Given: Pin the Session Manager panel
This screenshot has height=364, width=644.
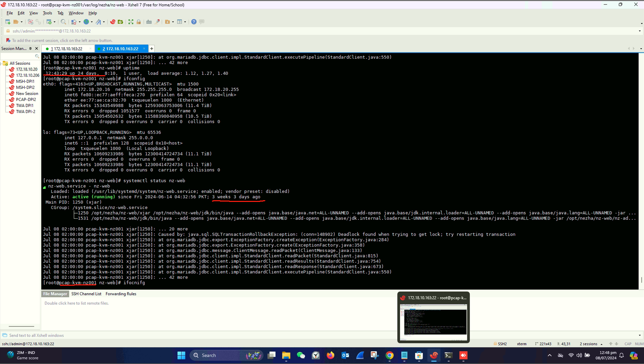Looking at the screenshot, I should click(x=31, y=48).
